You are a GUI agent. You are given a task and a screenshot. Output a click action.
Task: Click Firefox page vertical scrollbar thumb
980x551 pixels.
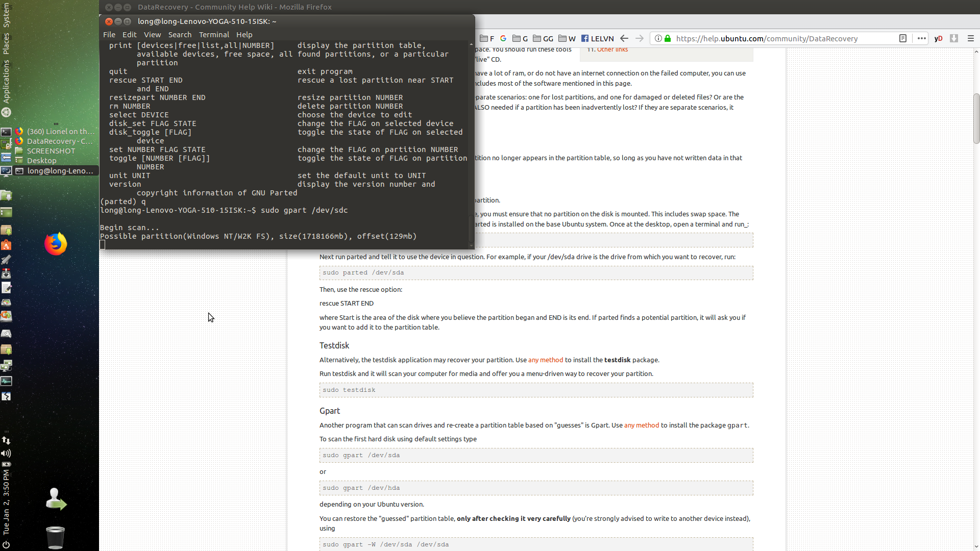point(976,118)
